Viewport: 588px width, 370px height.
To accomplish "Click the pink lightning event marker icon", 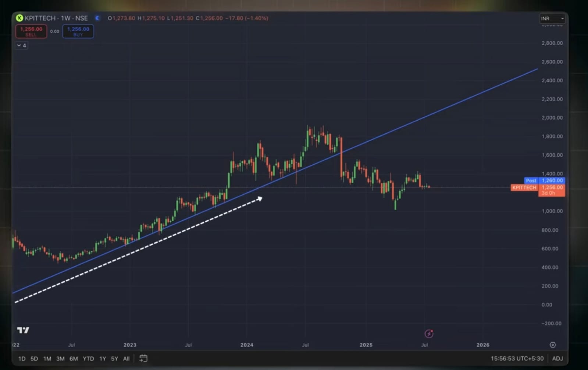I will click(x=429, y=334).
